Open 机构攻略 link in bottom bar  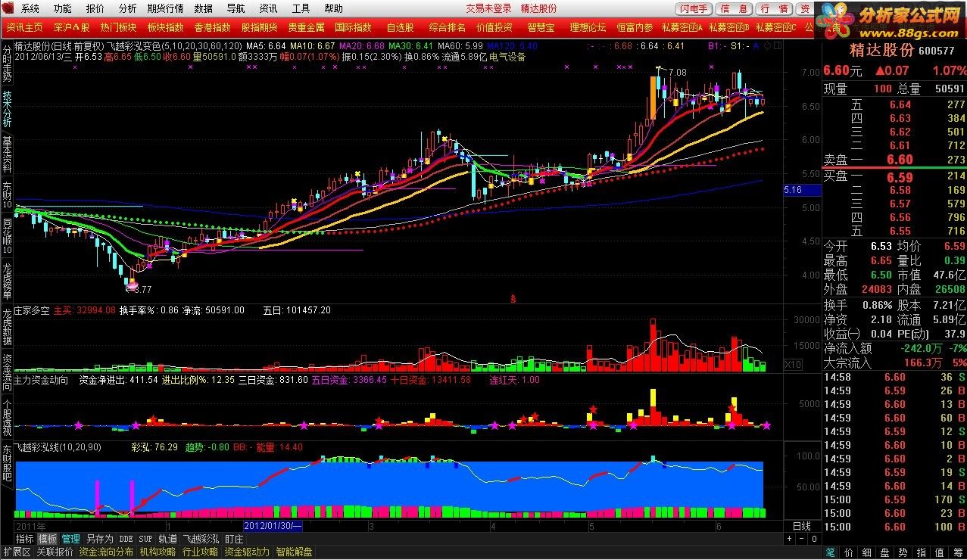tap(158, 552)
